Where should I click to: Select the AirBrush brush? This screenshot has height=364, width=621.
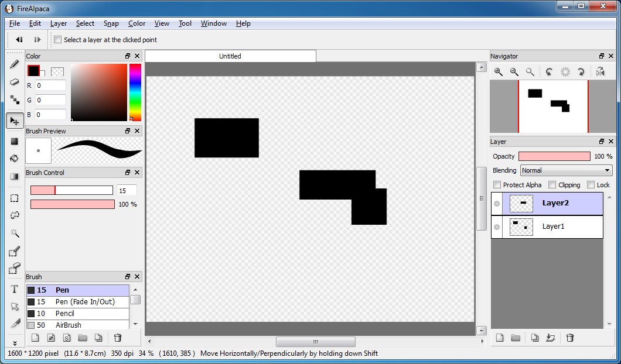(77, 325)
